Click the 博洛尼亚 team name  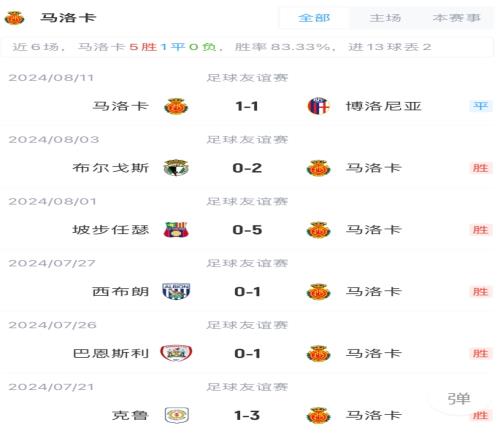383,106
